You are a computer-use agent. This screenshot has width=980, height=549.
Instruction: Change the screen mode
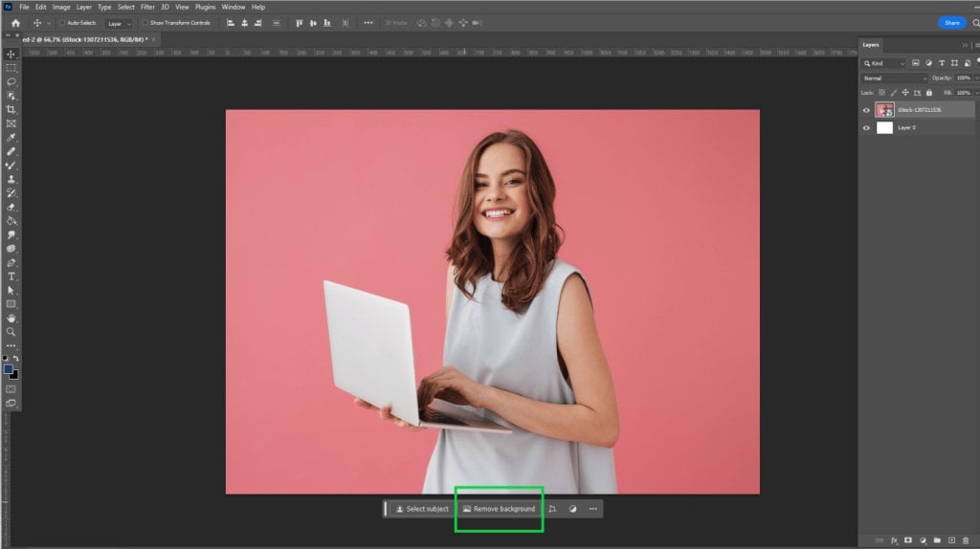tap(11, 404)
